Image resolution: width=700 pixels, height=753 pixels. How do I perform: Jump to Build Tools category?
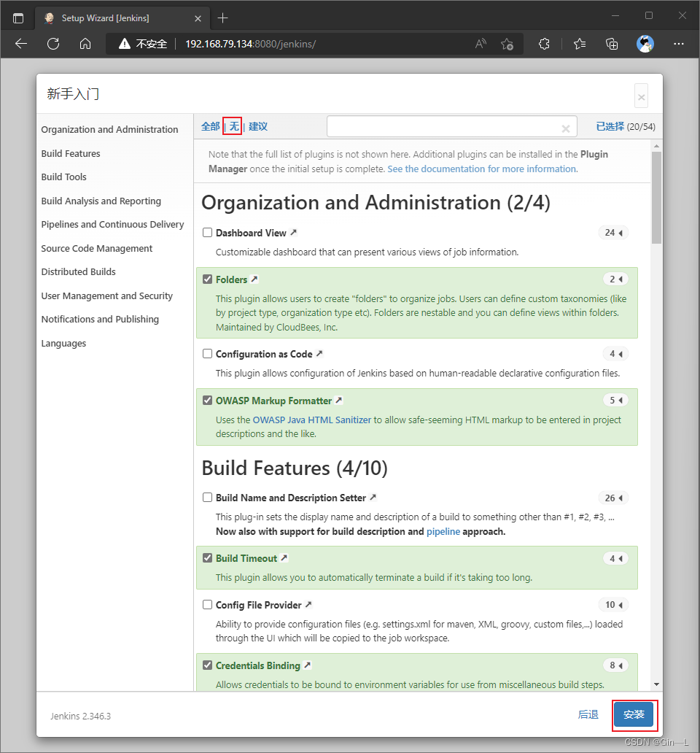[64, 177]
